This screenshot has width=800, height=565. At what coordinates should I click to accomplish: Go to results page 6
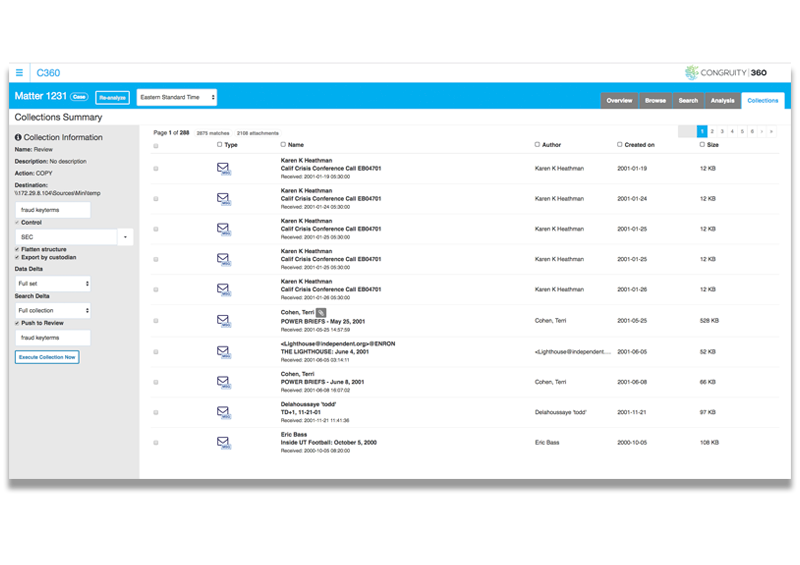pos(752,132)
